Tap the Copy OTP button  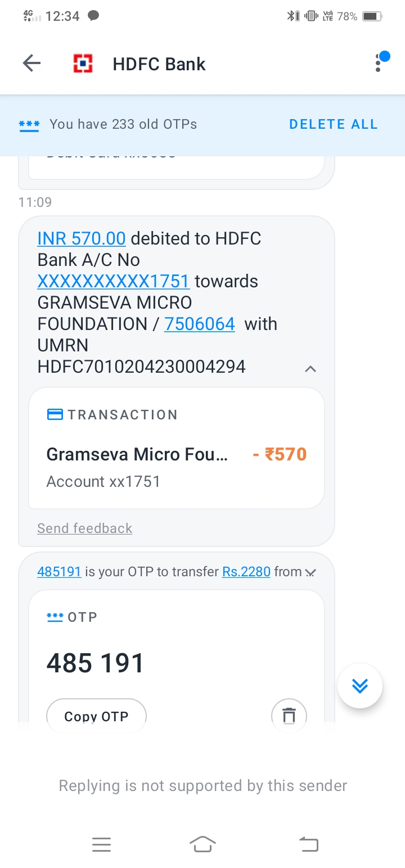(96, 716)
